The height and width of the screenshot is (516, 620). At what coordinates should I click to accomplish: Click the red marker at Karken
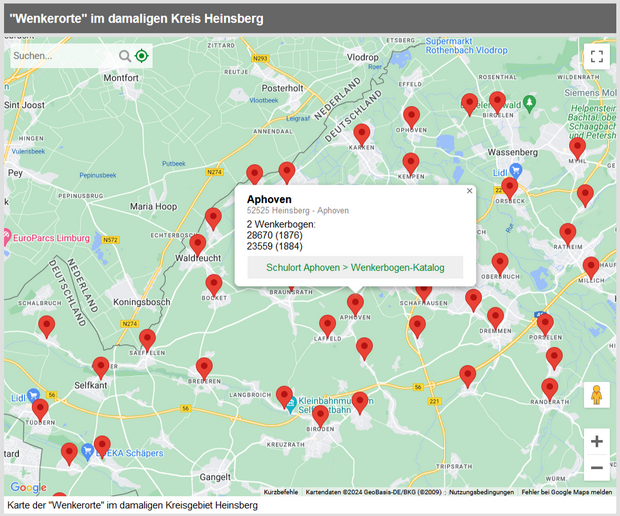point(361,135)
